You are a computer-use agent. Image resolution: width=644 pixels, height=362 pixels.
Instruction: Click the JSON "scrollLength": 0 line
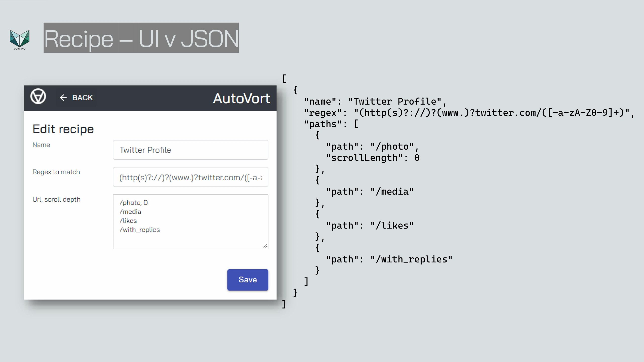[373, 158]
